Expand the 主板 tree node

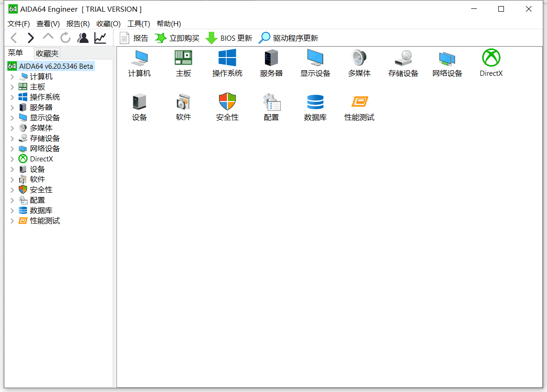click(x=12, y=87)
